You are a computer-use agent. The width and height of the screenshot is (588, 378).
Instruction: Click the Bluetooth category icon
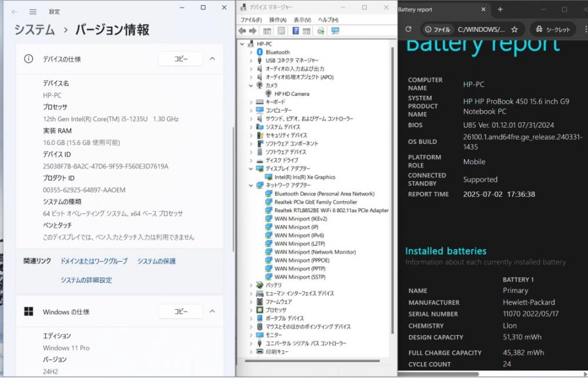pyautogui.click(x=259, y=52)
